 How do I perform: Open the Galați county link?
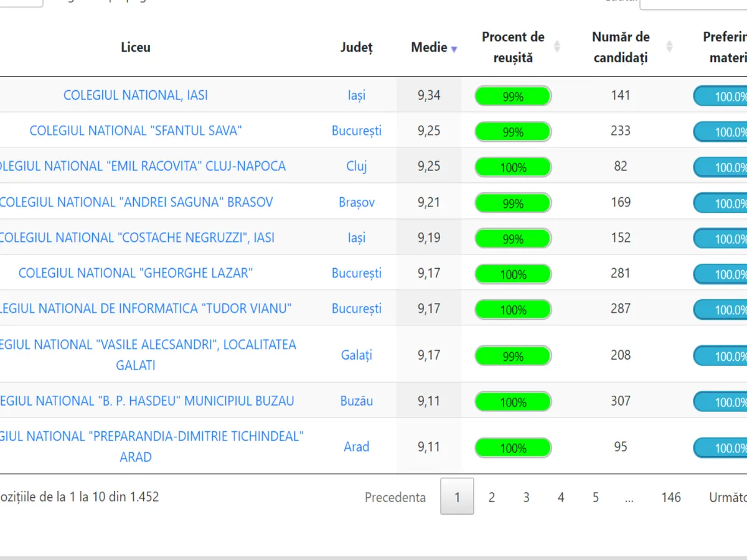(357, 355)
